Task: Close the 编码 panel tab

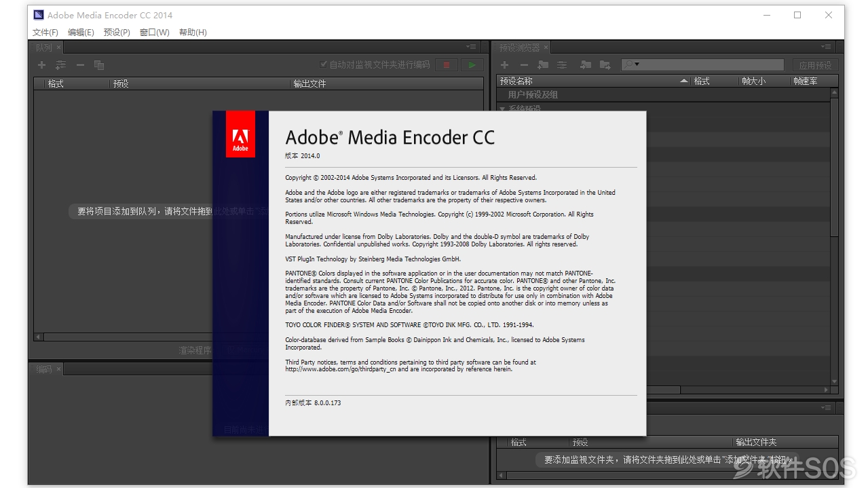Action: tap(58, 369)
